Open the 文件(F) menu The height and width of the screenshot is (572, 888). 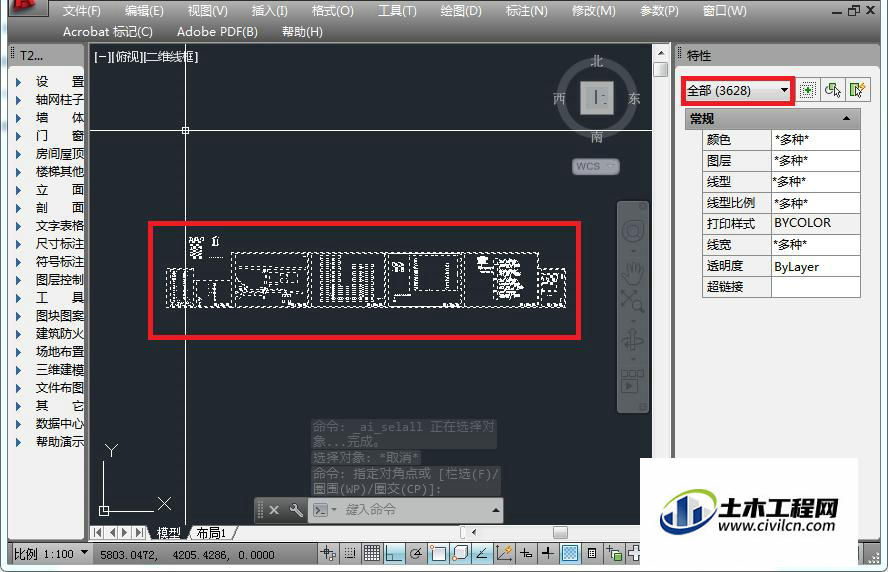82,11
